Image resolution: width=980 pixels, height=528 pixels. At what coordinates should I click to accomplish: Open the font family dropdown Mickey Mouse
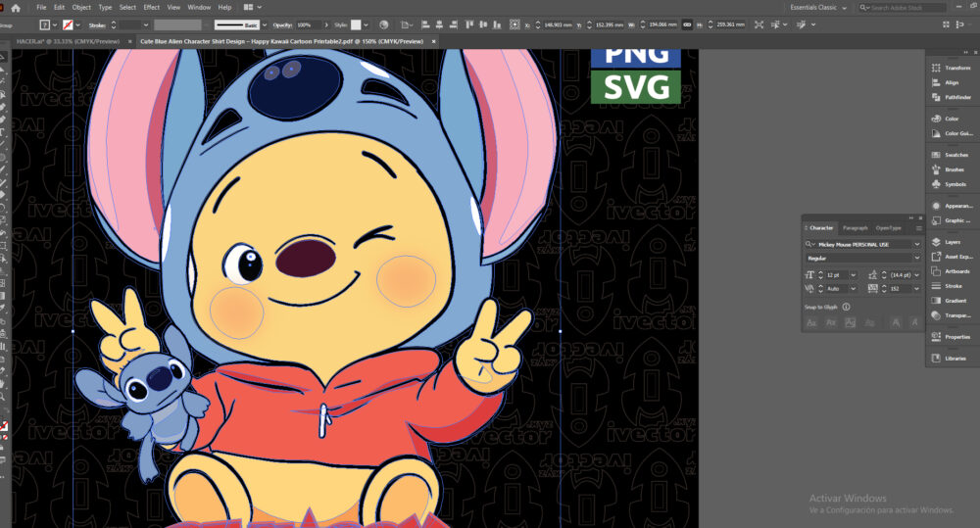[x=862, y=244]
